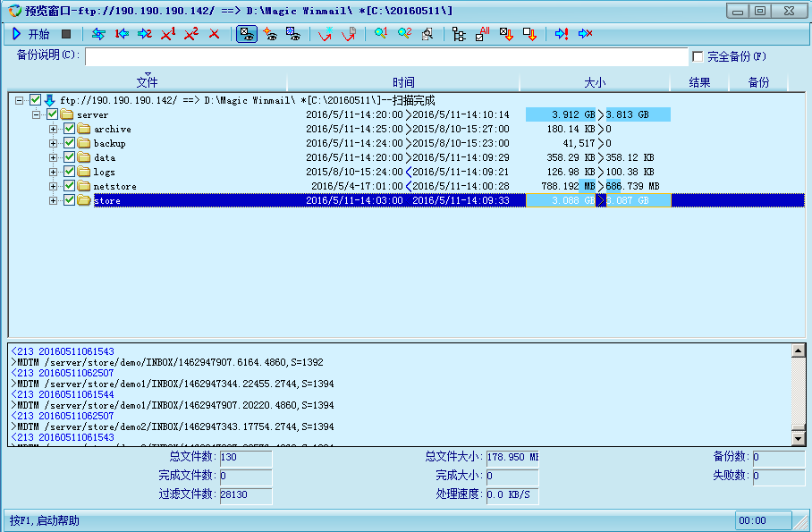This screenshot has height=532, width=812.
Task: Expand the data folder node
Action: point(54,157)
